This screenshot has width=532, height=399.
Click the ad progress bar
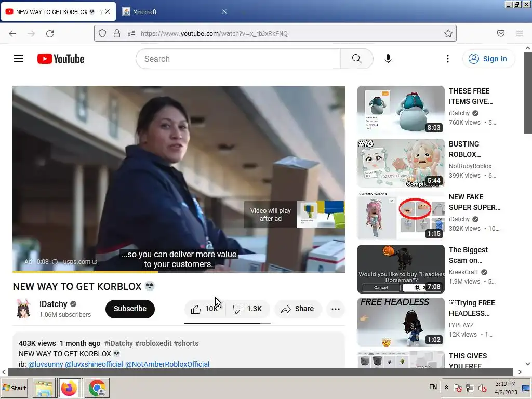[x=179, y=272]
